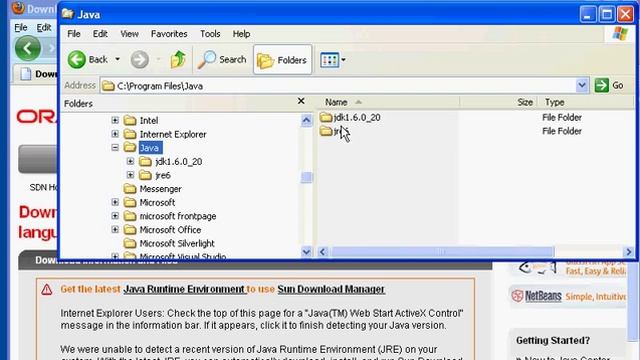Expand the Microsoft folder node

click(115, 202)
